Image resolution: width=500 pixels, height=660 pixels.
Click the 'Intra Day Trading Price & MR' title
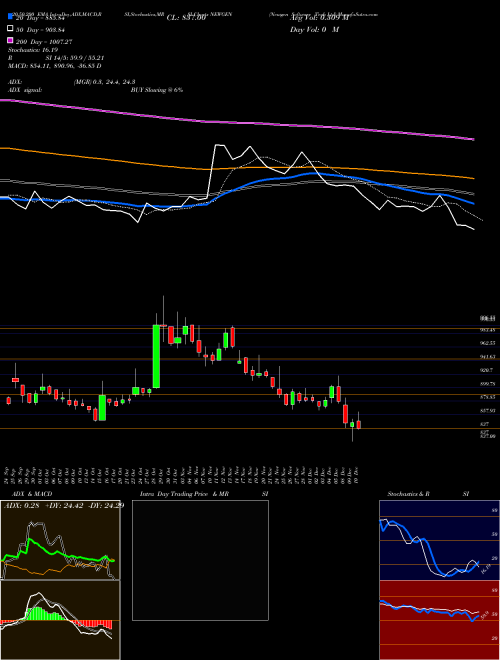point(184,494)
